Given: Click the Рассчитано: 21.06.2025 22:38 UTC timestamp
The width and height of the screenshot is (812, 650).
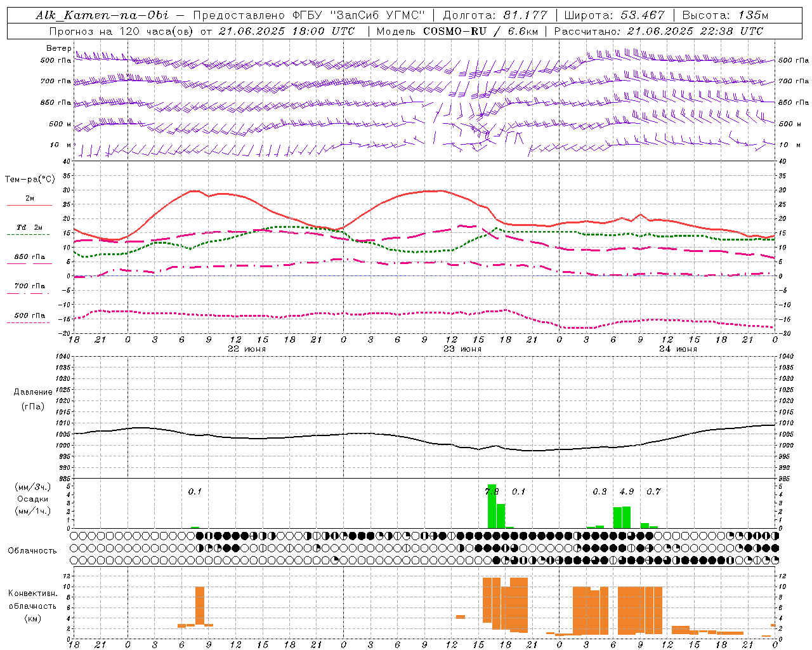Looking at the screenshot, I should click(658, 31).
